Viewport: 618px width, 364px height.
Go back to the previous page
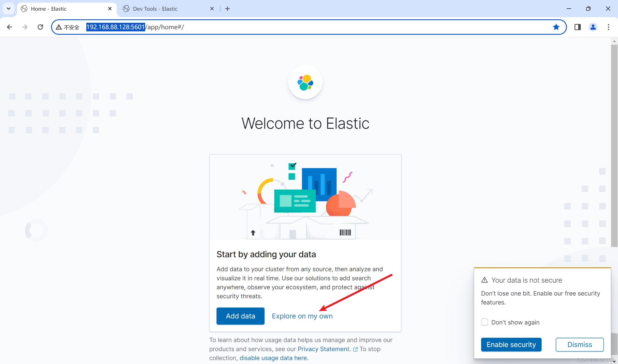(x=10, y=27)
